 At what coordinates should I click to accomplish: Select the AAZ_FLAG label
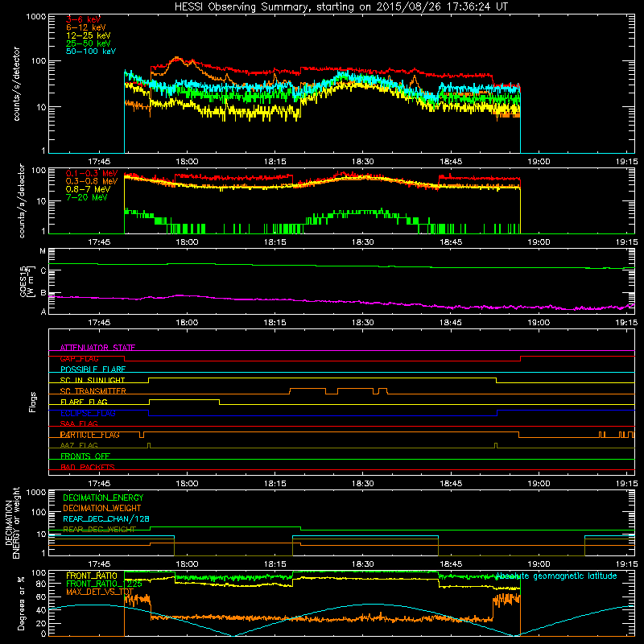point(79,445)
